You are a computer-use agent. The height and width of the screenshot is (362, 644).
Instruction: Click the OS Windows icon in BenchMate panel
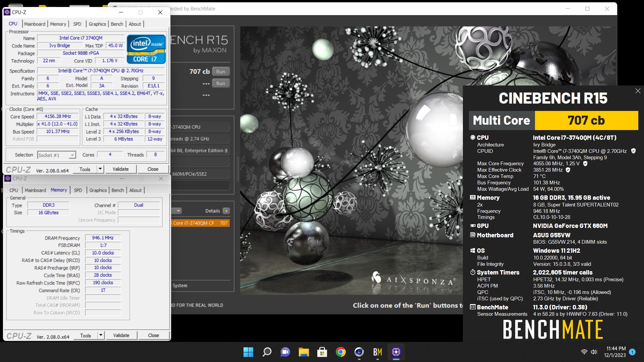coord(473,251)
